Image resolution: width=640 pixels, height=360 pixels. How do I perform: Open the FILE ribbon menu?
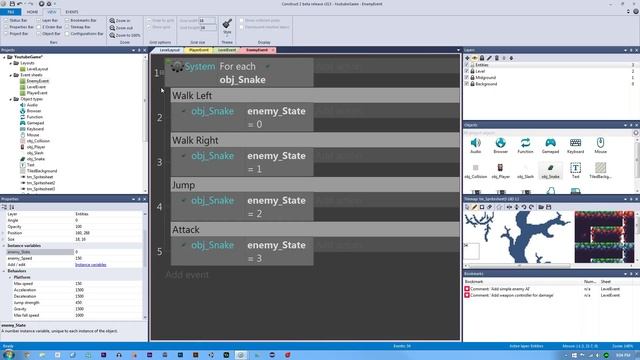pos(11,12)
